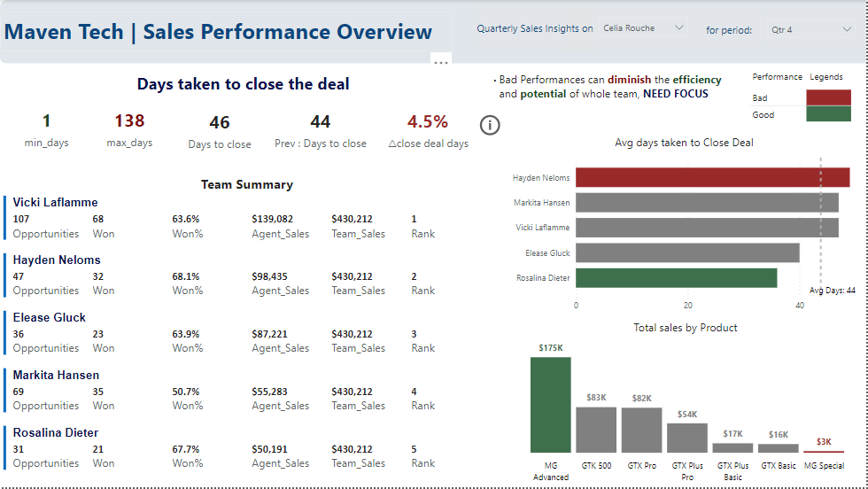Click the green Good legend swatch
Image resolution: width=868 pixels, height=489 pixels.
828,114
